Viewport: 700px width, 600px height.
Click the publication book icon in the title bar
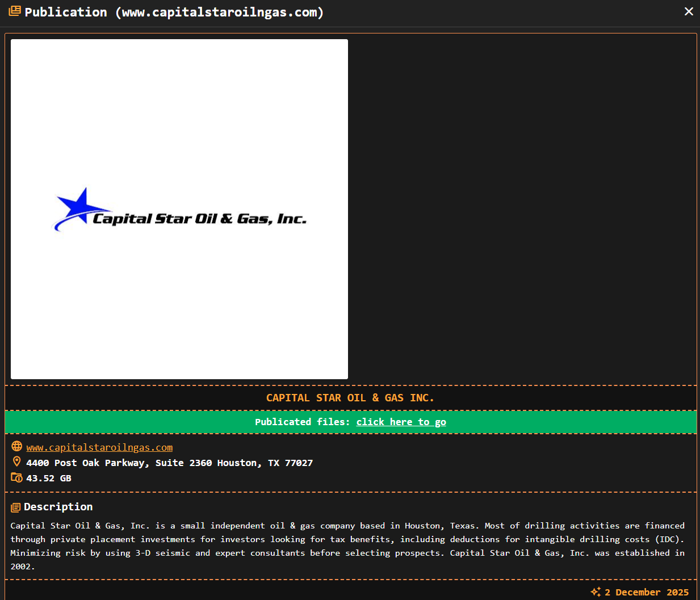click(14, 11)
